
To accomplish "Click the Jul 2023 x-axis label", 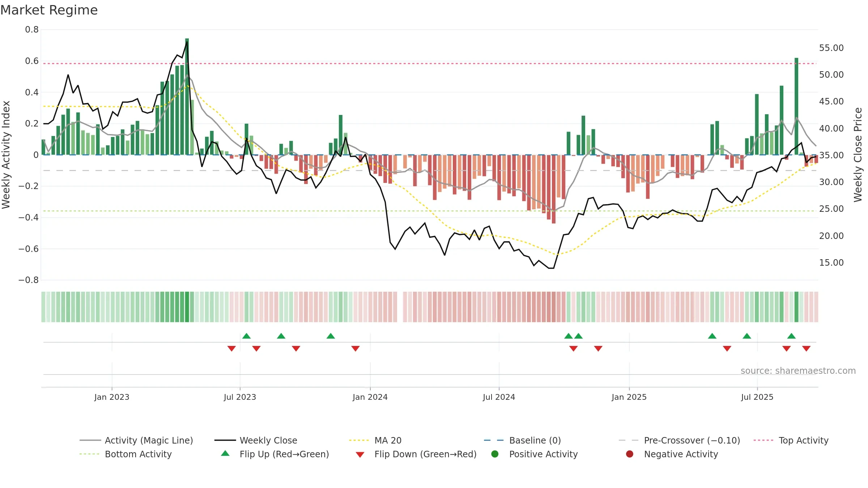I will 240,397.
